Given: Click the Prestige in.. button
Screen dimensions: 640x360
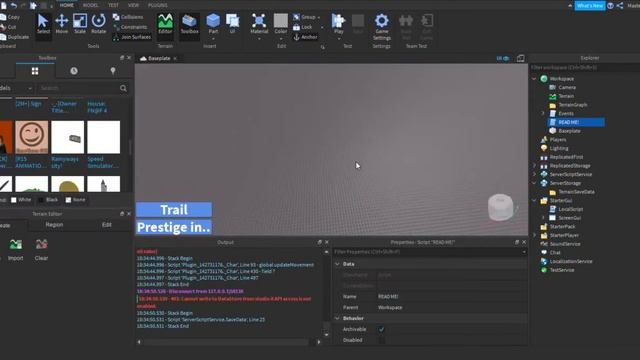Looking at the screenshot, I should point(174,227).
